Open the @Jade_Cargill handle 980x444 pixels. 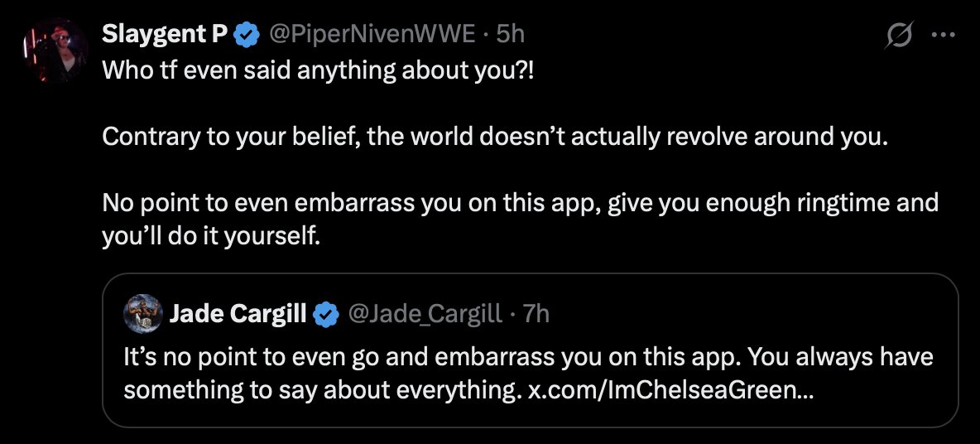tap(425, 314)
